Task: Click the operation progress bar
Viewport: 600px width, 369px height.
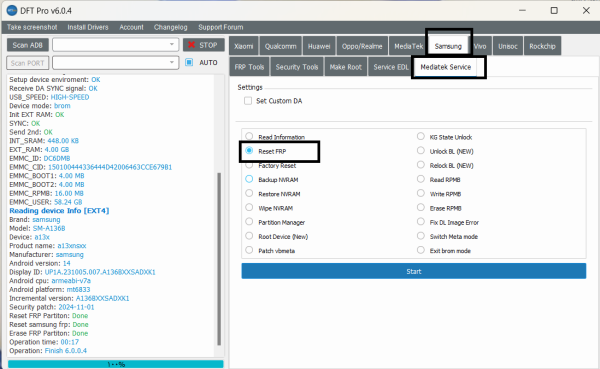Action: (x=116, y=364)
